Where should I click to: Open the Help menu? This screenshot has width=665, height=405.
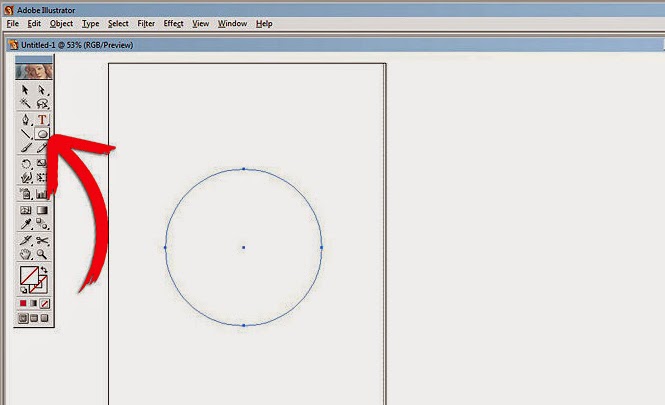tap(264, 24)
